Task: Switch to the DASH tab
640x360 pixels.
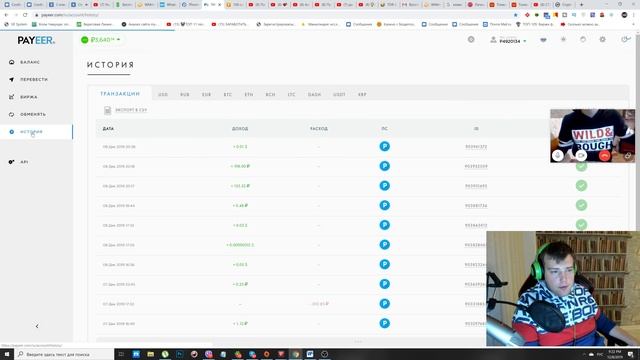Action: 314,95
